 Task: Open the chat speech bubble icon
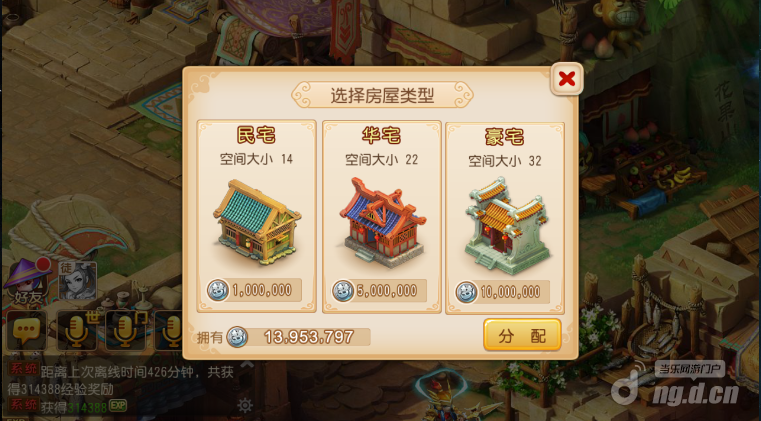[x=27, y=331]
